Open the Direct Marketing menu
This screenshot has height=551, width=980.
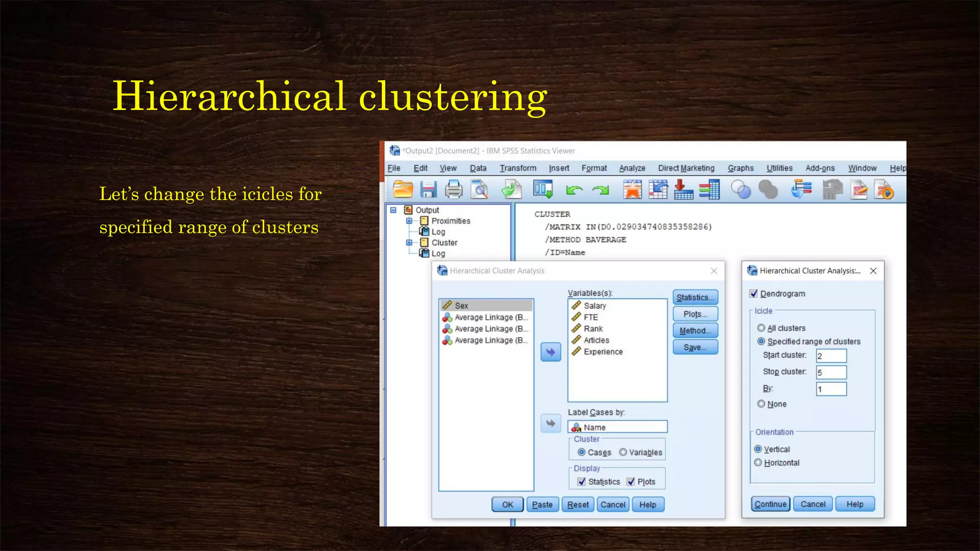tap(686, 168)
